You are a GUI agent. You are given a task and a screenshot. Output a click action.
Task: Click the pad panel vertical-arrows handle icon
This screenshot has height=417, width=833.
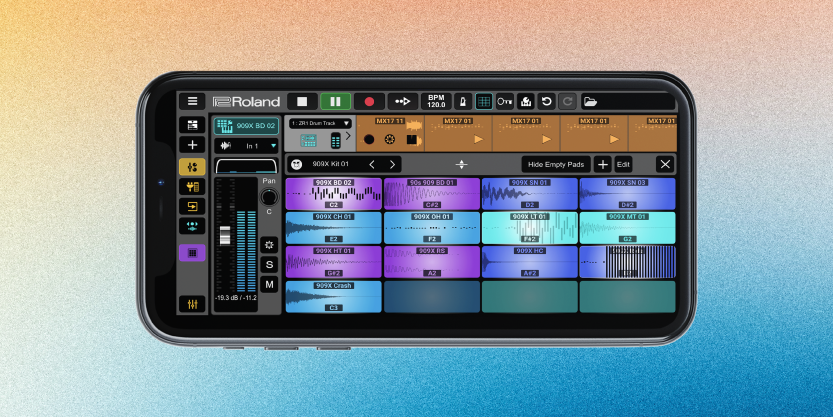coord(461,165)
